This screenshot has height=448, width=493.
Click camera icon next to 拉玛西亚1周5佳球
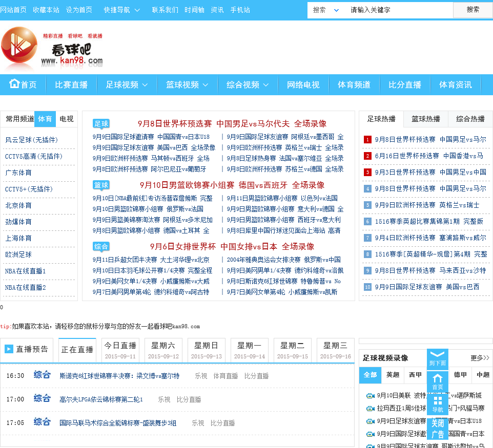(x=371, y=409)
